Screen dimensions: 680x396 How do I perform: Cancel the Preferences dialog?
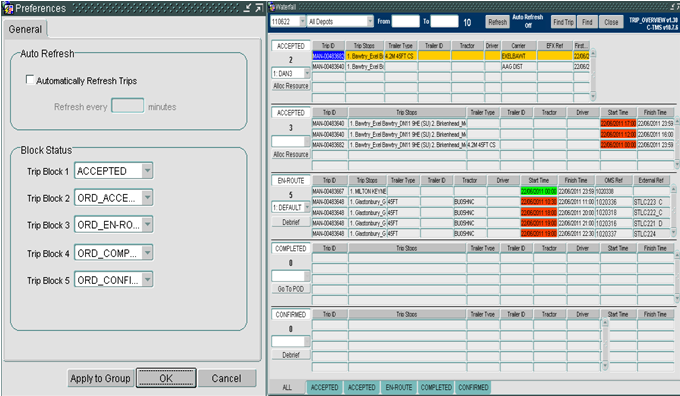226,378
